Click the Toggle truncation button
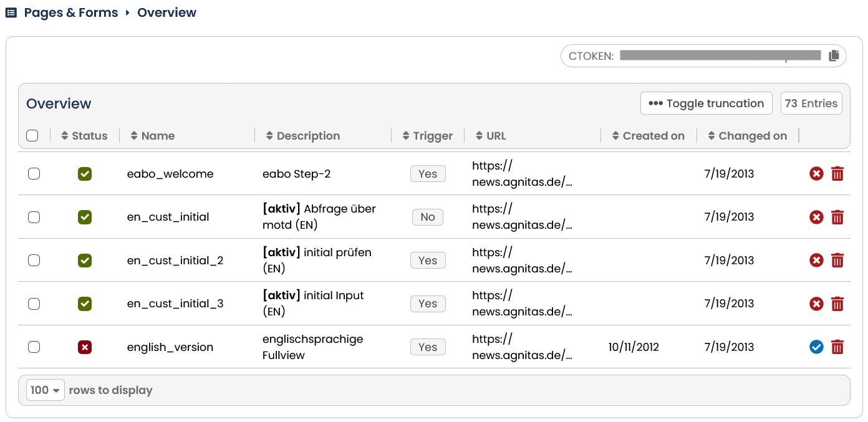This screenshot has height=422, width=868. [706, 103]
